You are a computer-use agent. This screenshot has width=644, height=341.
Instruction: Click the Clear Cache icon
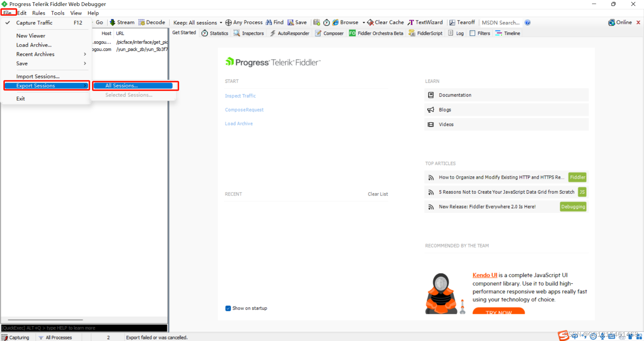click(370, 22)
